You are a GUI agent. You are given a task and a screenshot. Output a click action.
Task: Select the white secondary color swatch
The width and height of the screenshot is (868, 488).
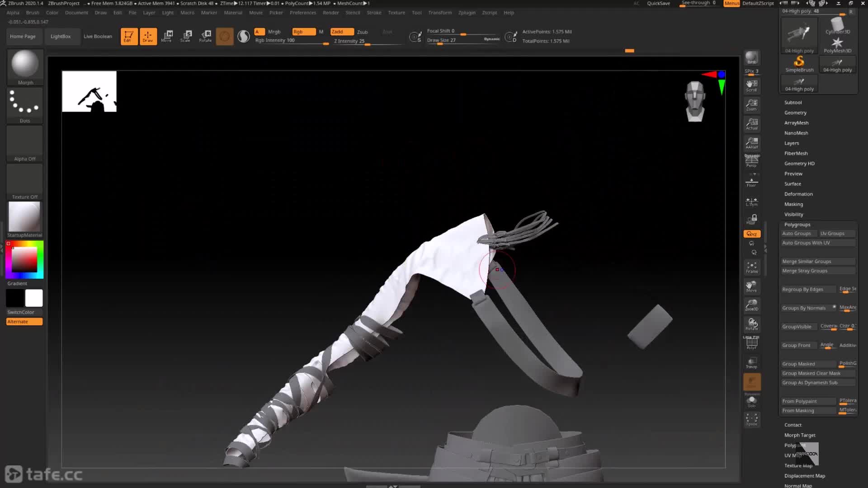tap(34, 298)
